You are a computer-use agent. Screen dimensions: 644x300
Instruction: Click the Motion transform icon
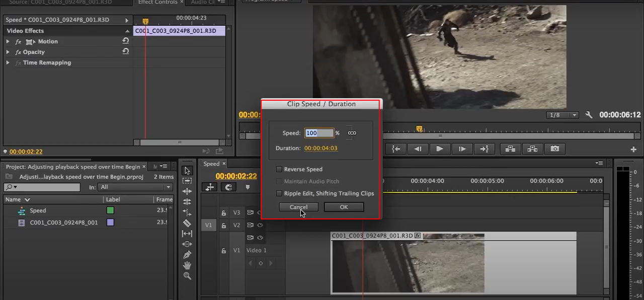(x=30, y=42)
